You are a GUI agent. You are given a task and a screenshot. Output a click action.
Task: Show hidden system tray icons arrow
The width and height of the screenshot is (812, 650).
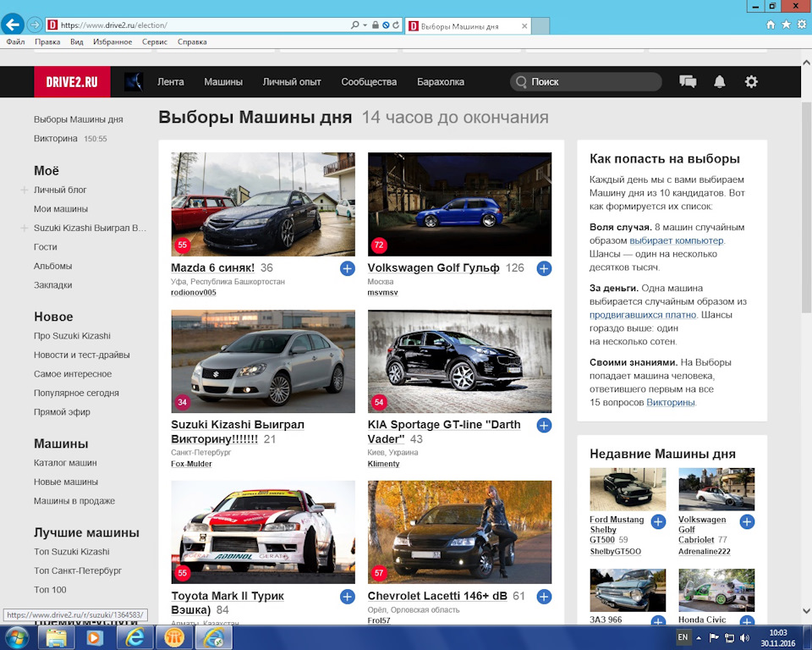699,637
